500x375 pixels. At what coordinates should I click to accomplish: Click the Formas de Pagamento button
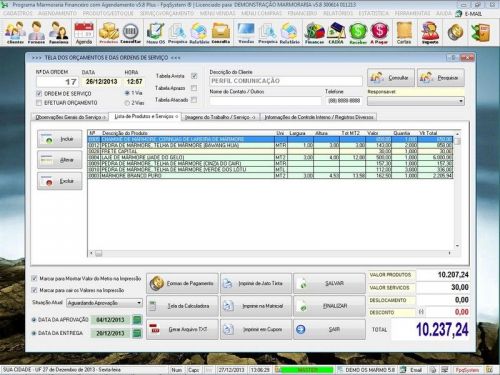[x=182, y=283]
